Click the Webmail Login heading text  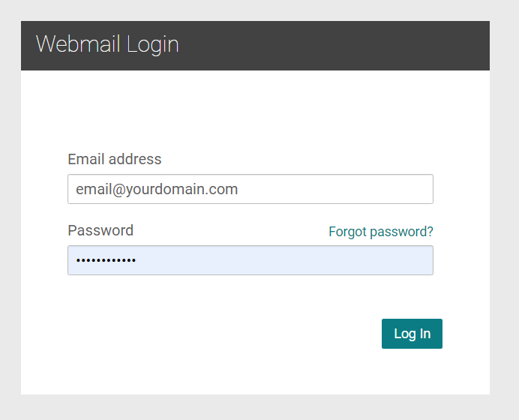coord(107,44)
